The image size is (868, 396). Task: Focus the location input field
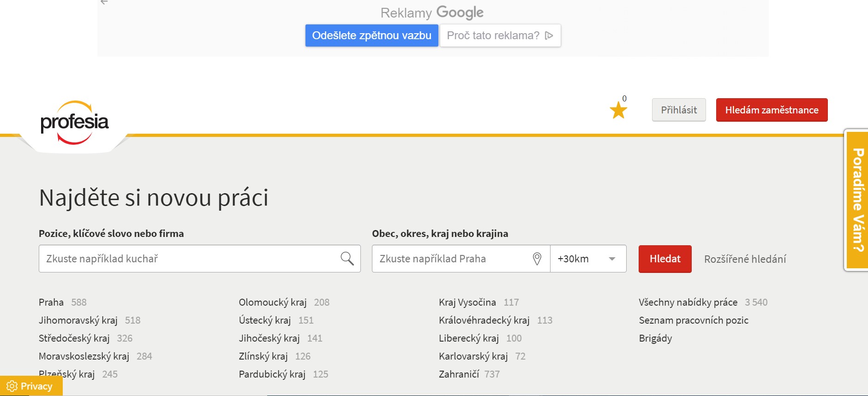(461, 259)
